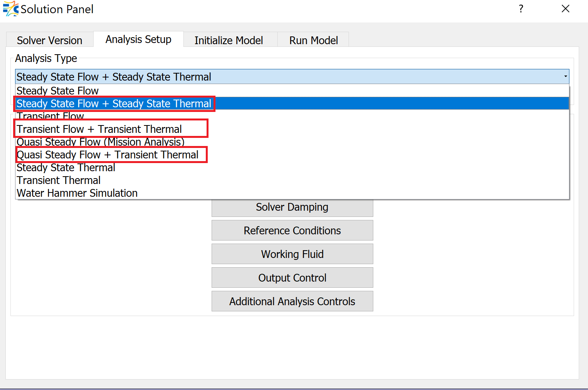Open the Reference Conditions settings
Image resolution: width=588 pixels, height=390 pixels.
point(292,230)
